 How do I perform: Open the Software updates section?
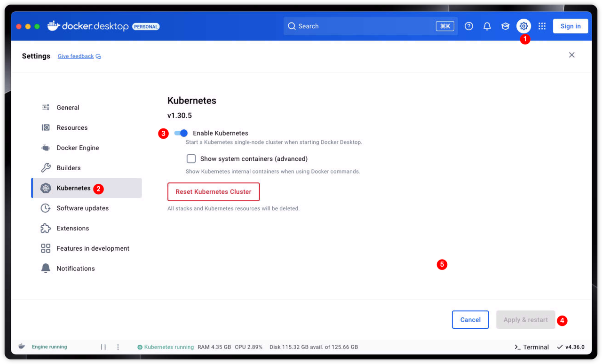[87, 208]
